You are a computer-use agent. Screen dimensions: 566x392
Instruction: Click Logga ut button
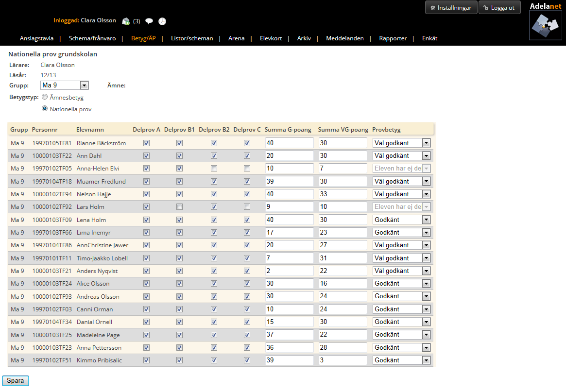[x=499, y=8]
